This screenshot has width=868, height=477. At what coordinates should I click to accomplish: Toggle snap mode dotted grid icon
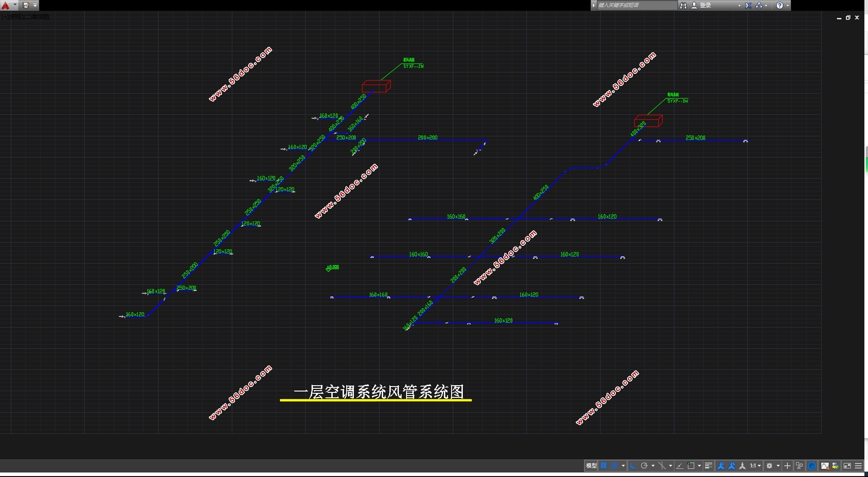pos(615,466)
